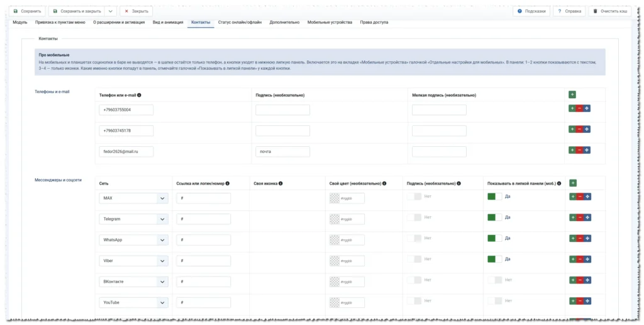This screenshot has height=325, width=644.
Task: Open the WhatsApp network dropdown
Action: [x=133, y=240]
